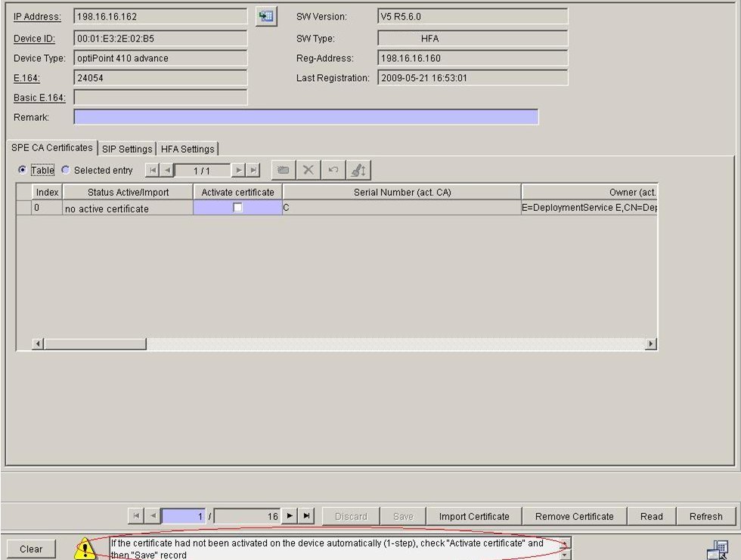Image resolution: width=741 pixels, height=560 pixels.
Task: Check the Activate certificate checkbox in row 0
Action: (237, 207)
